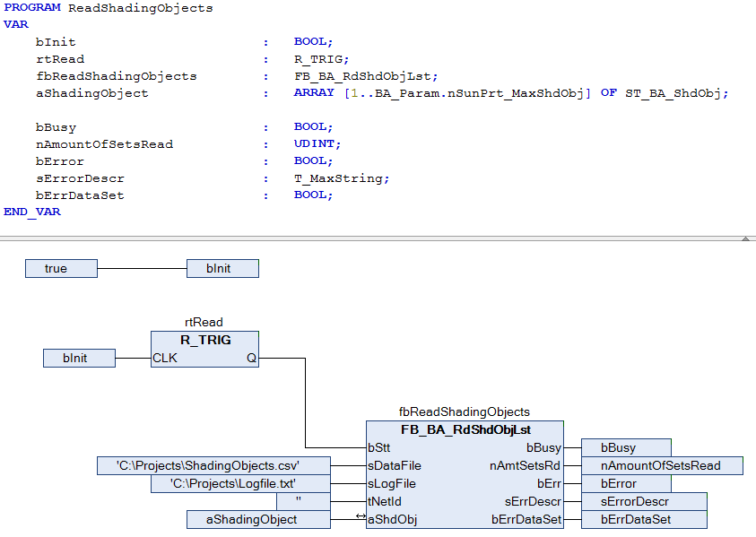Click the ReadShadingObjects program name
756x537 pixels.
click(x=140, y=8)
